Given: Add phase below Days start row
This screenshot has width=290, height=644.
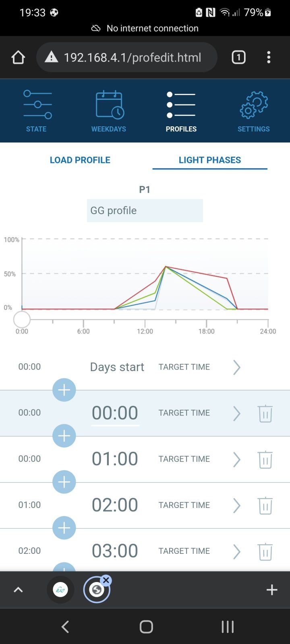Looking at the screenshot, I should 64,390.
